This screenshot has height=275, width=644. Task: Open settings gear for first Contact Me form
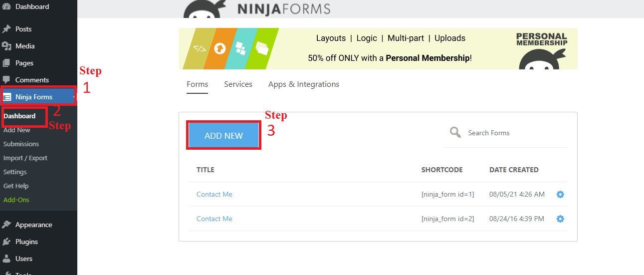click(x=560, y=194)
